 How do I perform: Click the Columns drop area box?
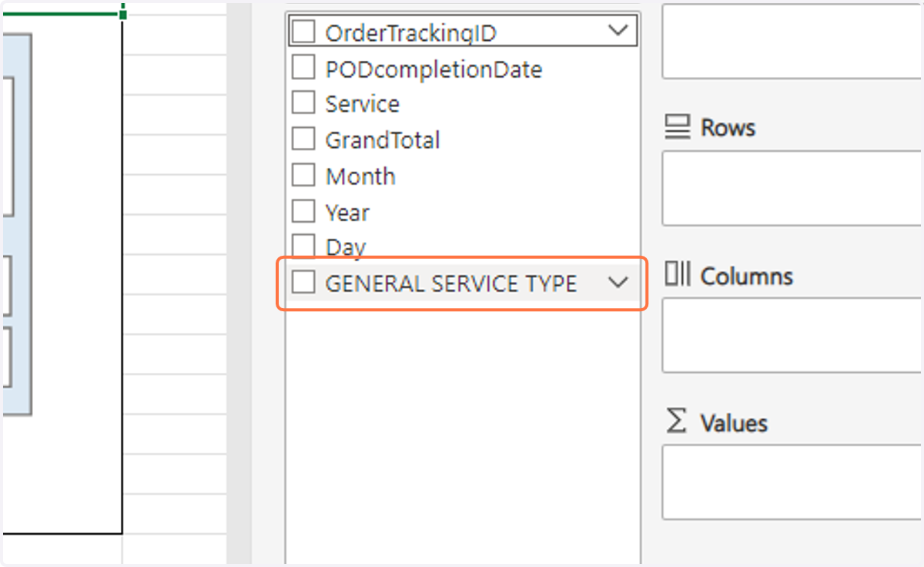[x=792, y=336]
